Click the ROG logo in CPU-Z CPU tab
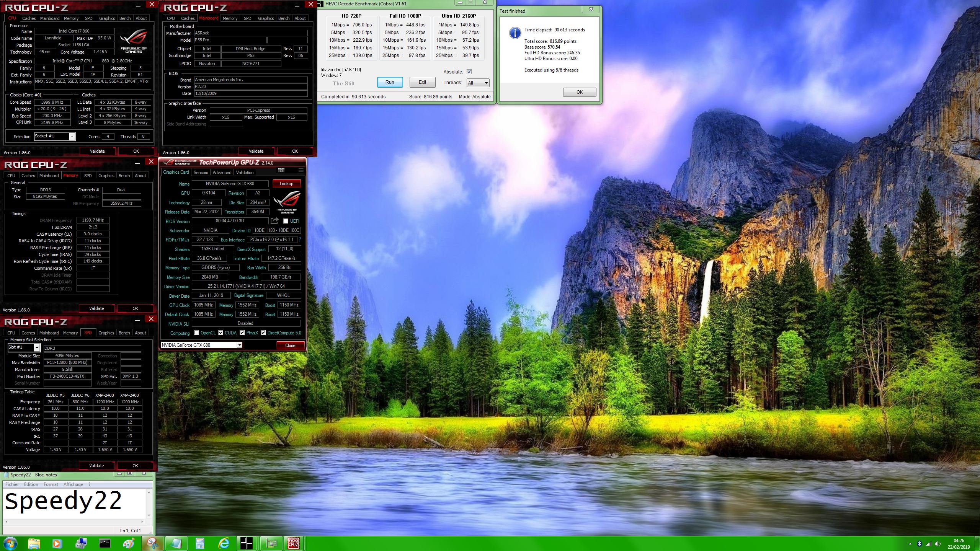This screenshot has height=551, width=980. [x=134, y=41]
